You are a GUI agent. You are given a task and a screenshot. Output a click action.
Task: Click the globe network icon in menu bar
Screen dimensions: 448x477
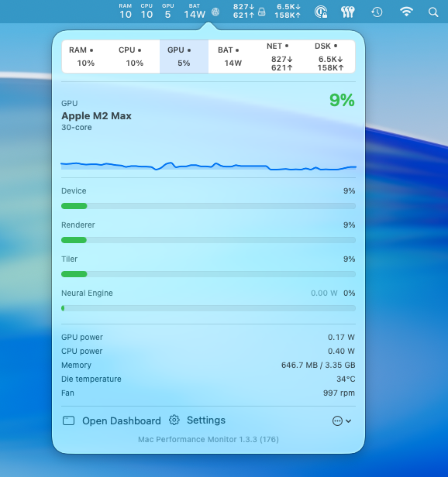[215, 12]
